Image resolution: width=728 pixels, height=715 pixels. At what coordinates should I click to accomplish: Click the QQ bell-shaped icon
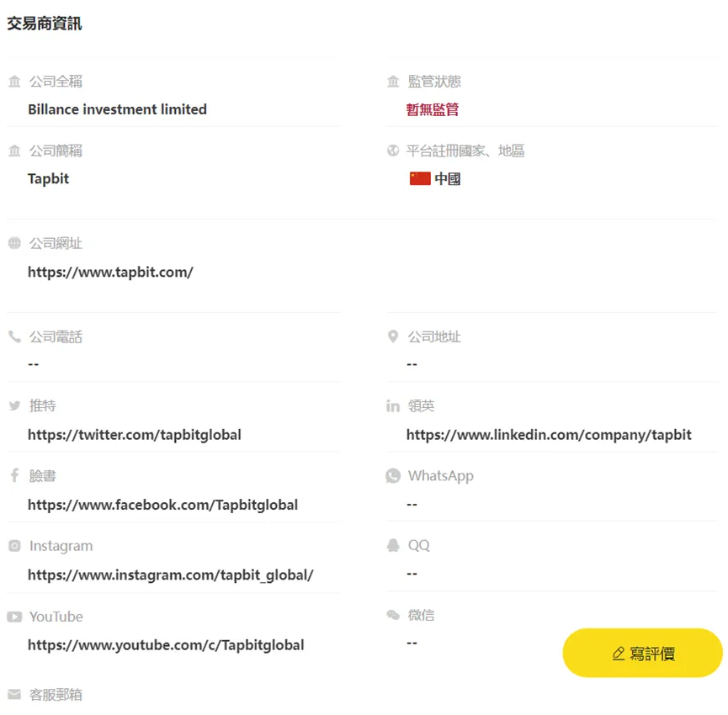click(393, 546)
